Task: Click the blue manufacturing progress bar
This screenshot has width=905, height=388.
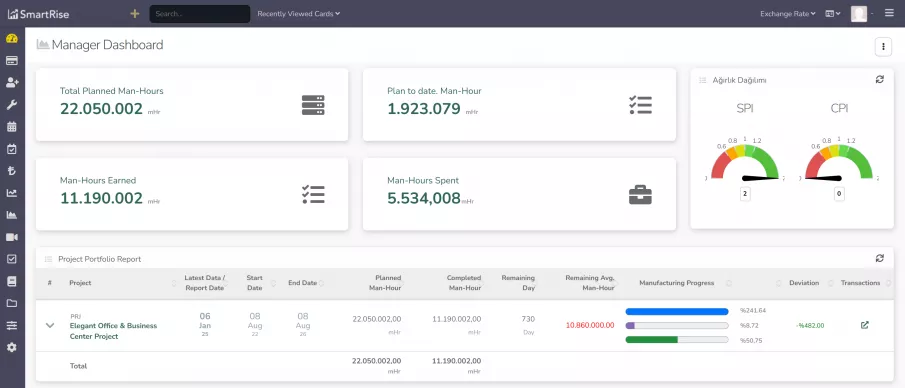Action: pos(676,311)
